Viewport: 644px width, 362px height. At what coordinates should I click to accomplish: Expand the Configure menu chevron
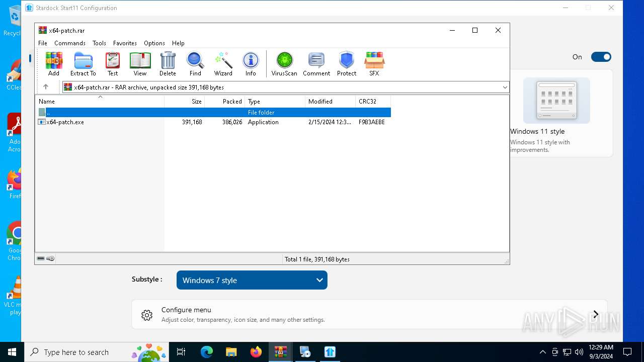click(596, 314)
